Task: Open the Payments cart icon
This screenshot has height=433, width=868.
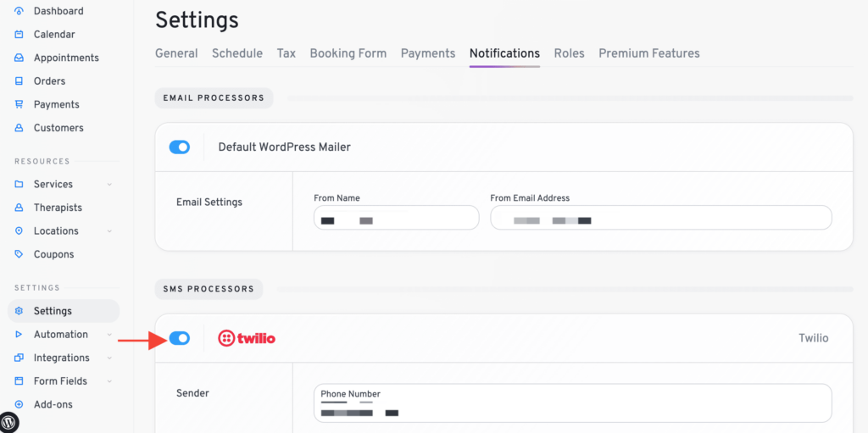Action: (19, 104)
